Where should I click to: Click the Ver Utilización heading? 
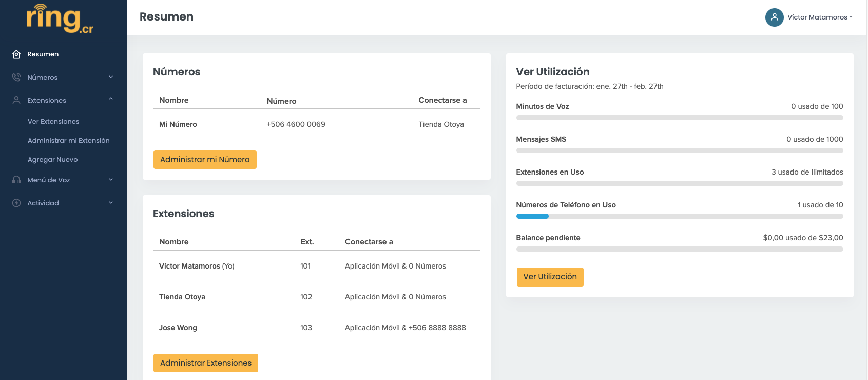[x=553, y=72]
